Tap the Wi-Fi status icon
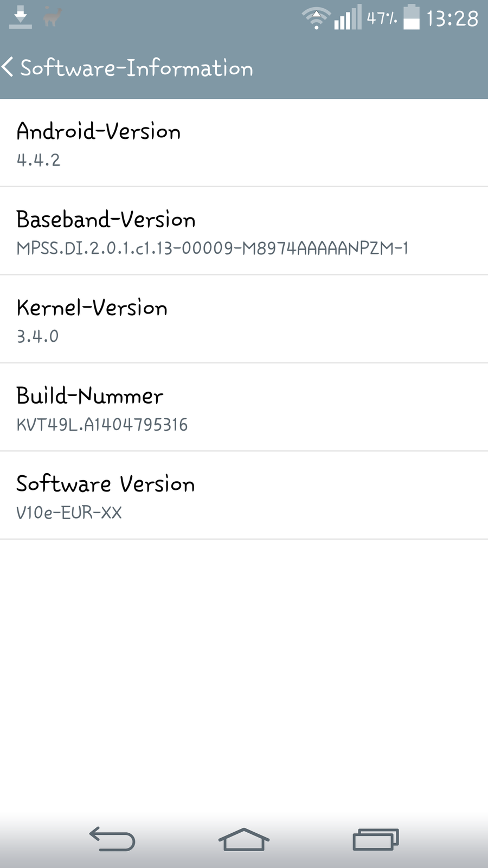Viewport: 488px width, 868px height. pos(316,18)
